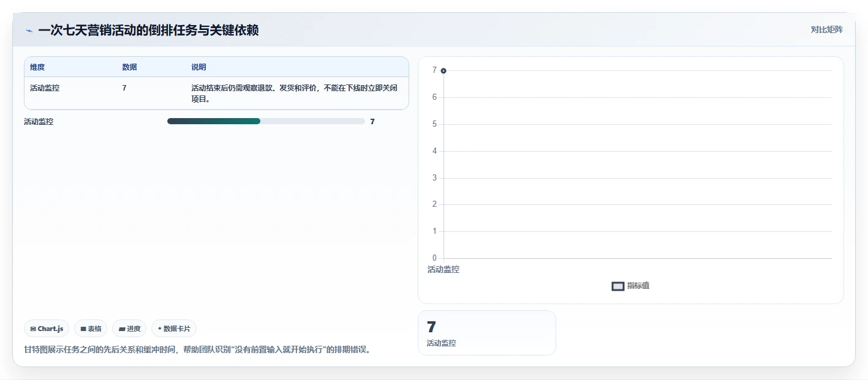Click the 活动监控 x-axis label on chart
Image resolution: width=868 pixels, height=380 pixels.
coord(443,269)
